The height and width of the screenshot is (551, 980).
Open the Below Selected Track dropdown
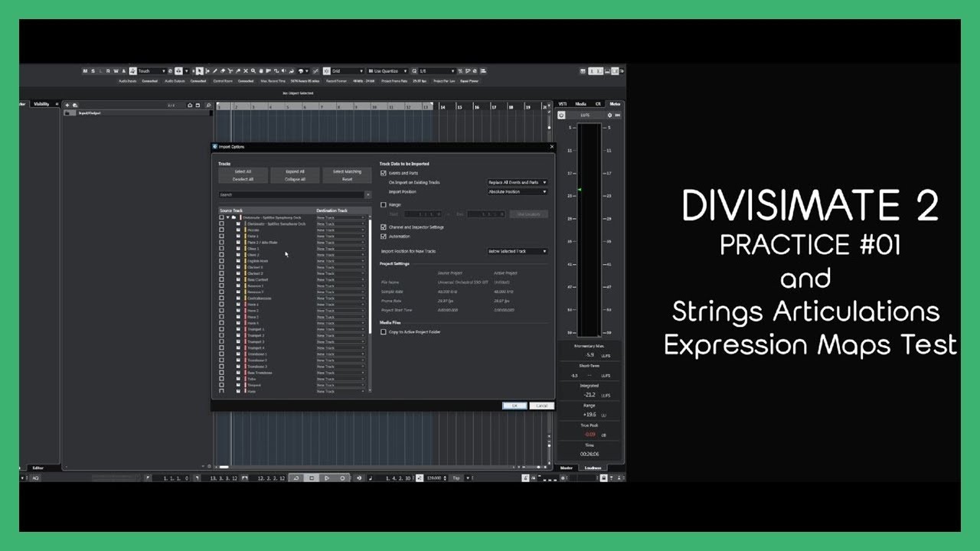pyautogui.click(x=518, y=251)
